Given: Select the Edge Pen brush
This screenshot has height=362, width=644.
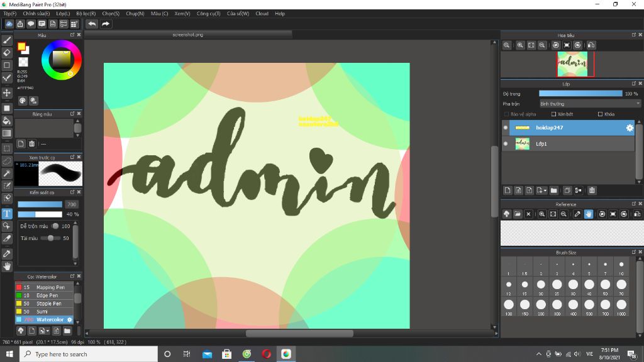Looking at the screenshot, I should click(x=45, y=295).
